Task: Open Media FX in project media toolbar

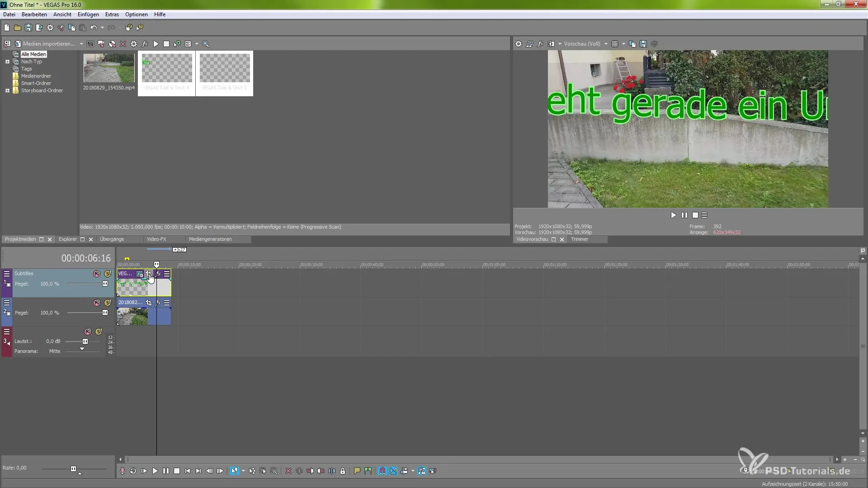Action: tap(145, 44)
